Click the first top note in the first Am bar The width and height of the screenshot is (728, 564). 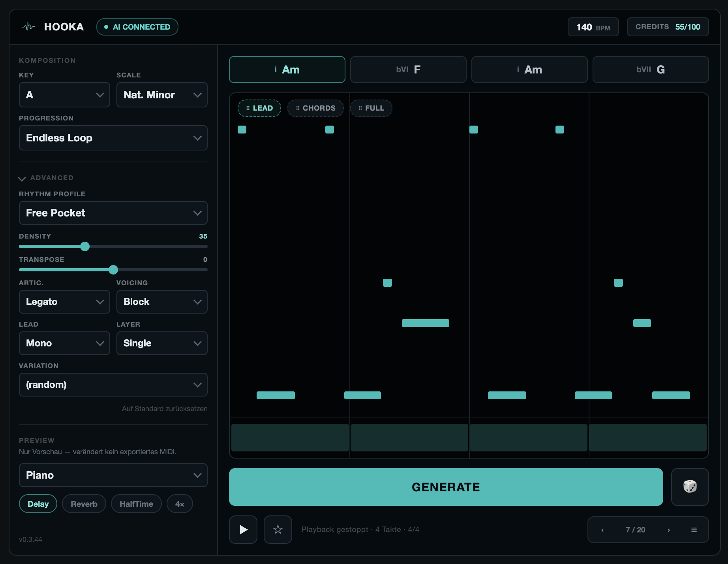click(x=242, y=130)
